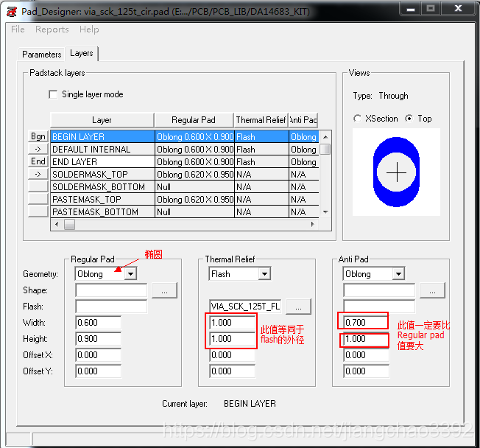Open Thermal Relief Geometry dropdown
This screenshot has height=448, width=480.
coord(264,274)
